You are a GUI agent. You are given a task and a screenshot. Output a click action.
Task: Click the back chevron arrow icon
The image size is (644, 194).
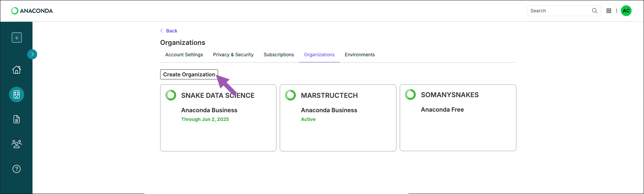(162, 30)
